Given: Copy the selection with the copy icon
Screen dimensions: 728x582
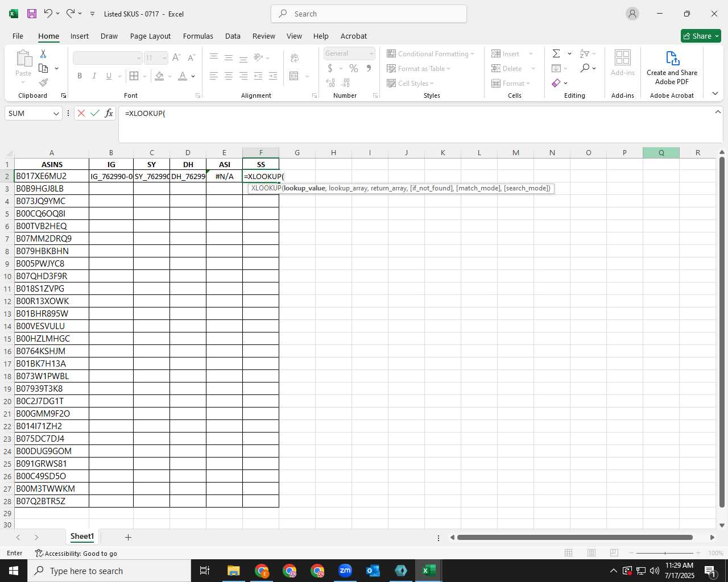Looking at the screenshot, I should 43,68.
